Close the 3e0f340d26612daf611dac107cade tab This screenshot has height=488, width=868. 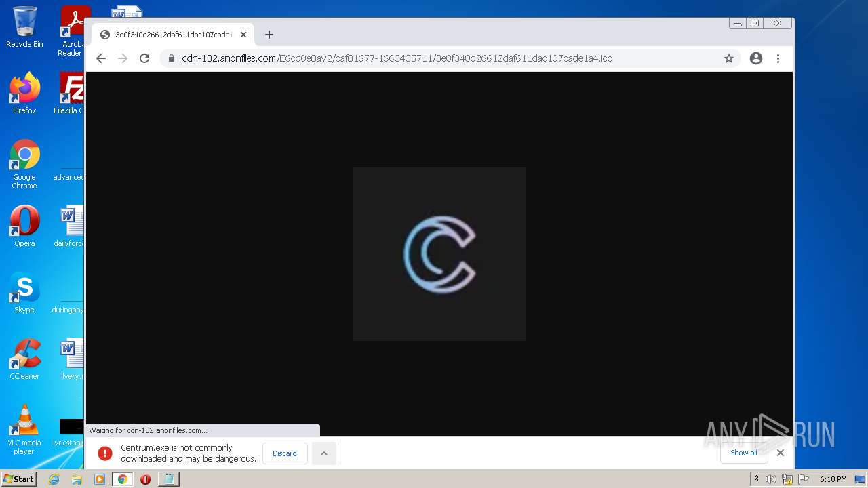243,35
